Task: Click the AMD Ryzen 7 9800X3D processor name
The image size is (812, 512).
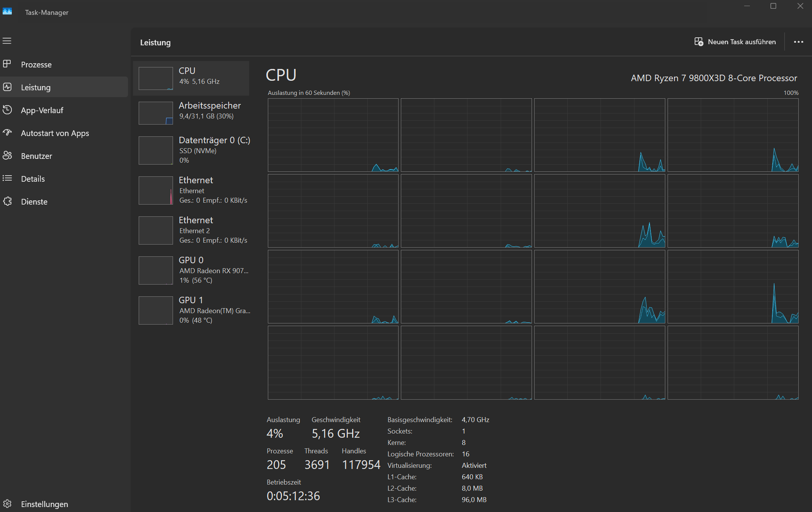Action: tap(714, 78)
